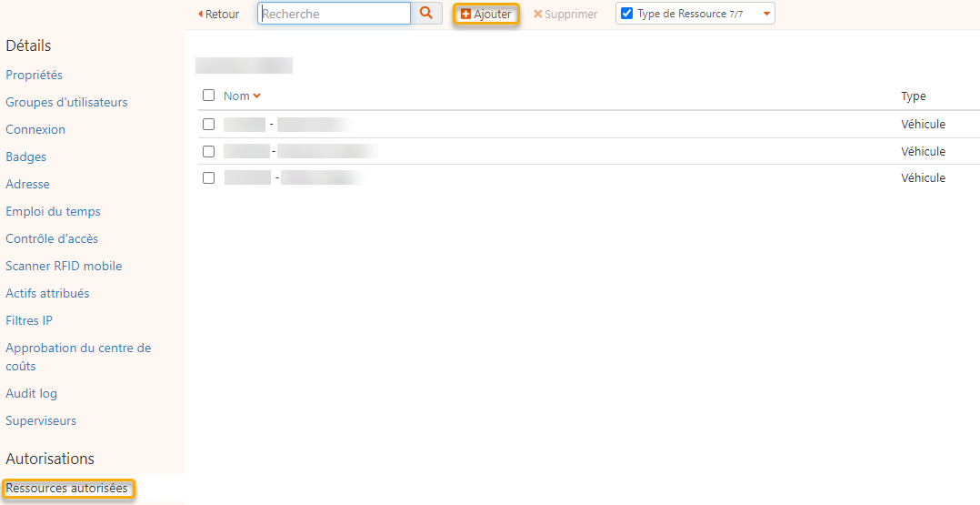Viewport: 980px width, 505px height.
Task: Open the Badges section
Action: [x=25, y=157]
